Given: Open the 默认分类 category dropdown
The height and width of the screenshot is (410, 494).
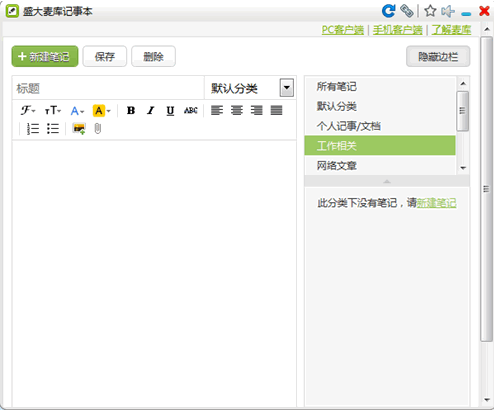Looking at the screenshot, I should click(x=287, y=88).
